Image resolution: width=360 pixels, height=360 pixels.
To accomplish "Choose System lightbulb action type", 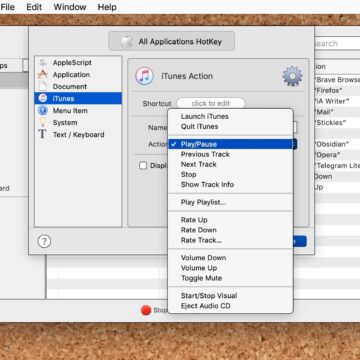I will [42, 122].
